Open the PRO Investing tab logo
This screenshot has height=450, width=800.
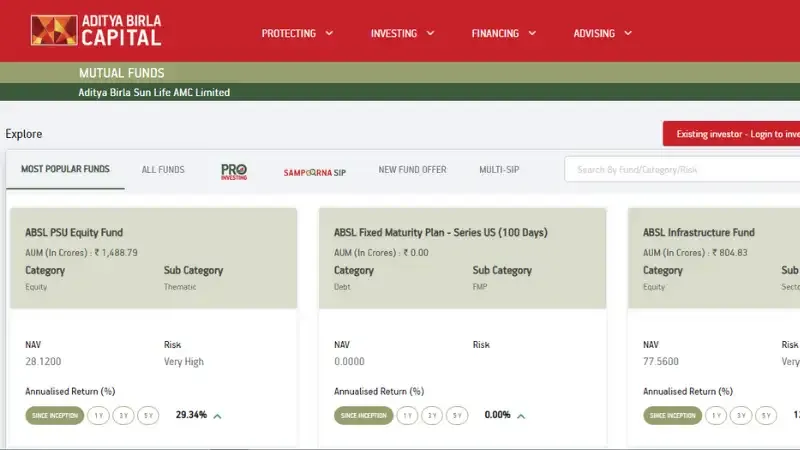[x=234, y=171]
